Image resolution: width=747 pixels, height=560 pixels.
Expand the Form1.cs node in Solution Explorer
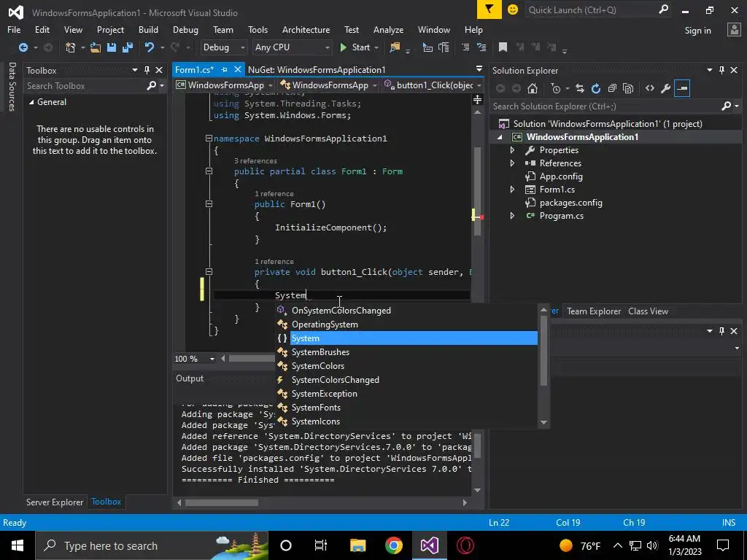(x=512, y=190)
